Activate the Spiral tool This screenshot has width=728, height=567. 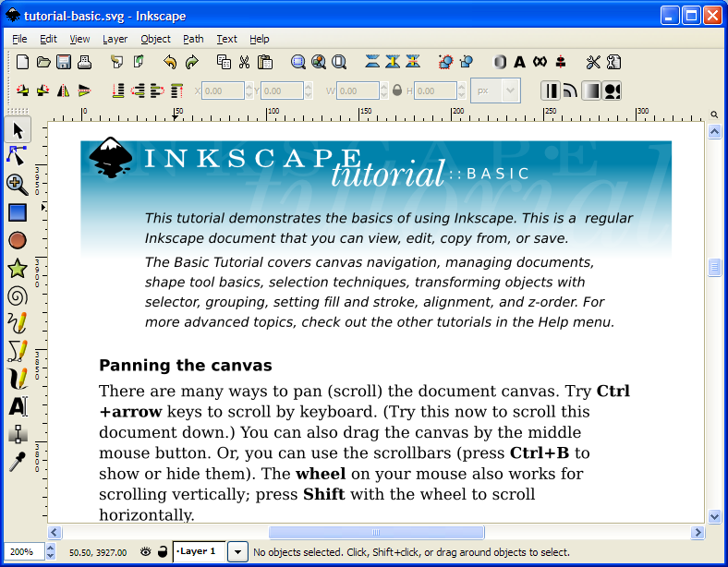click(x=17, y=296)
